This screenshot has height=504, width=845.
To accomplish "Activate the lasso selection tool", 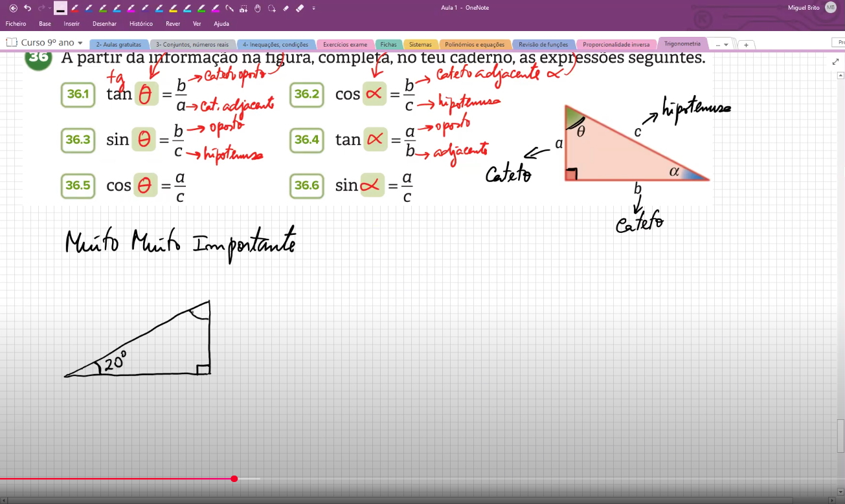I will [271, 8].
